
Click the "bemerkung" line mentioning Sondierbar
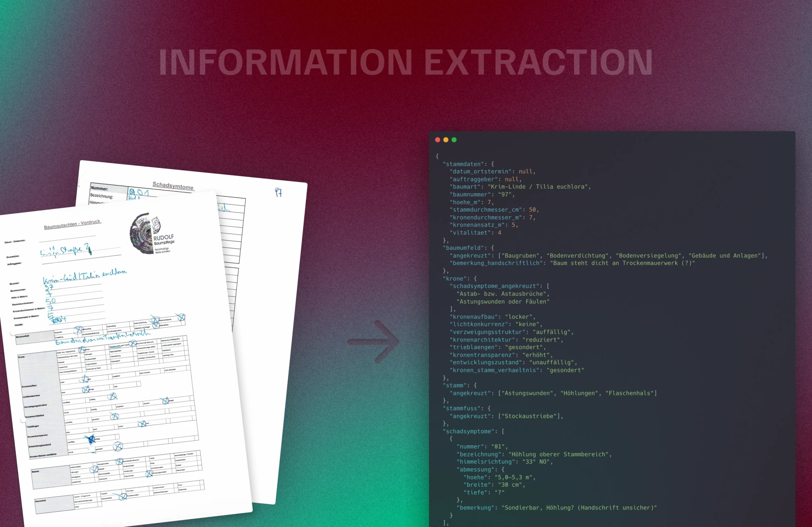[557, 508]
